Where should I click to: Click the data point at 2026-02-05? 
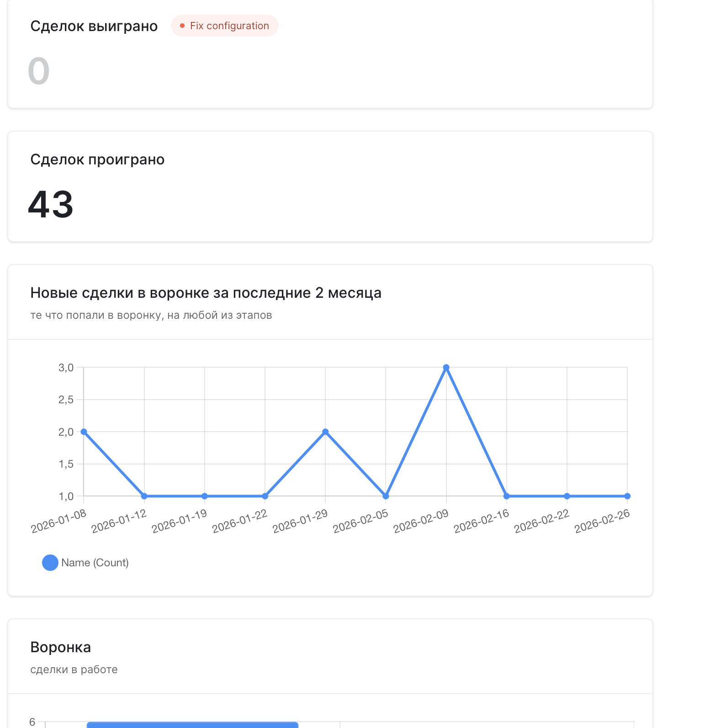click(x=386, y=496)
